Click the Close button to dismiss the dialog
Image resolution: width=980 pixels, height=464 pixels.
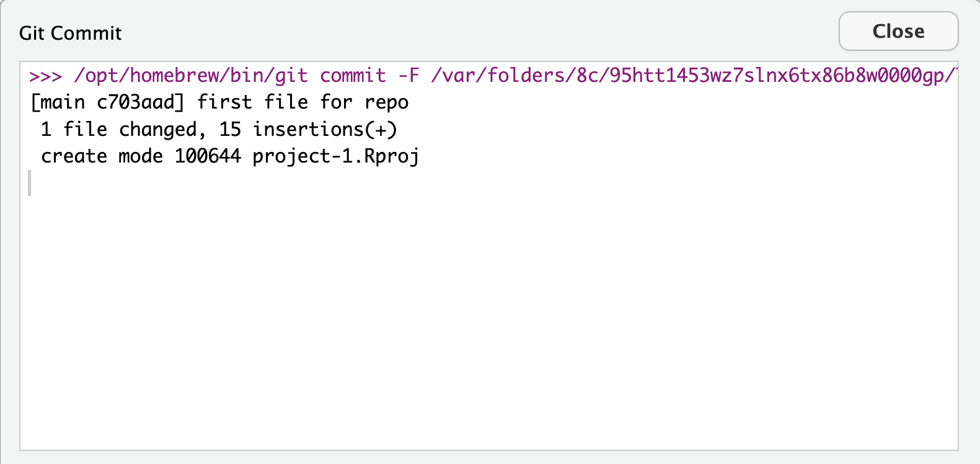click(x=898, y=31)
